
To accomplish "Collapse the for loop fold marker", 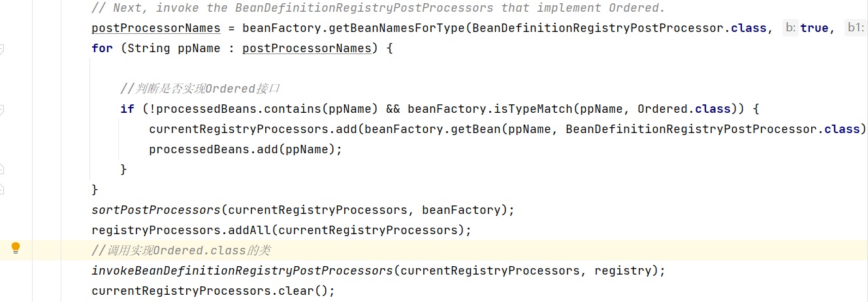I will 2,49.
